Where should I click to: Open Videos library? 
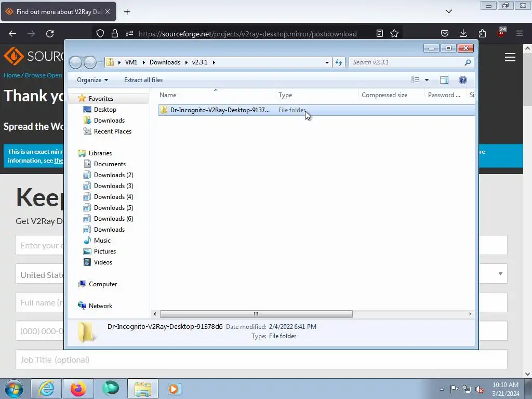(x=103, y=262)
